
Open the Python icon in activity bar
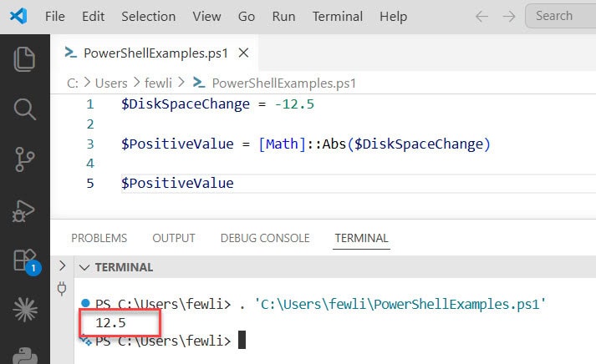25,356
